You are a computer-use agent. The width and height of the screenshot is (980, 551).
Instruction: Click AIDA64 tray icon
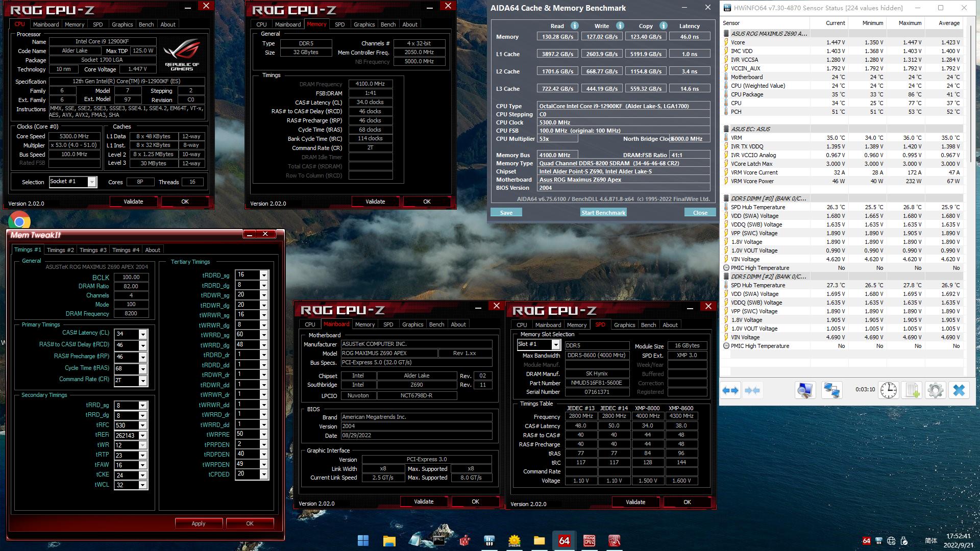point(866,541)
